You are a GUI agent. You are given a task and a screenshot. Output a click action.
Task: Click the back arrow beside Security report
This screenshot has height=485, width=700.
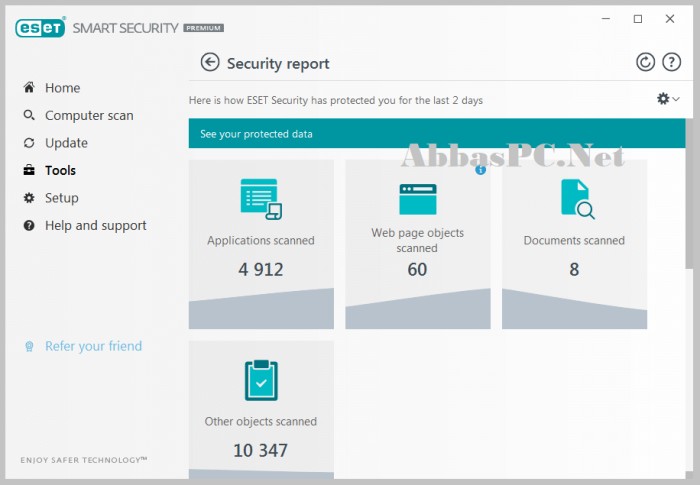[x=210, y=63]
